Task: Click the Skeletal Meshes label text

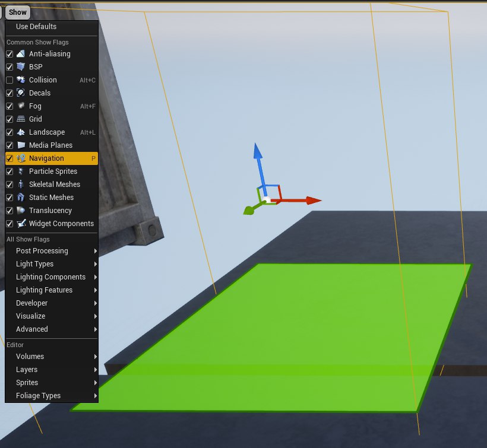Action: (55, 185)
